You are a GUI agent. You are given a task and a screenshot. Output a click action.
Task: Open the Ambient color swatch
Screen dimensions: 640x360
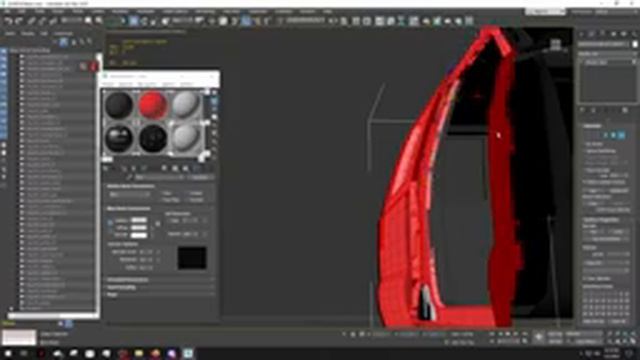coord(139,220)
